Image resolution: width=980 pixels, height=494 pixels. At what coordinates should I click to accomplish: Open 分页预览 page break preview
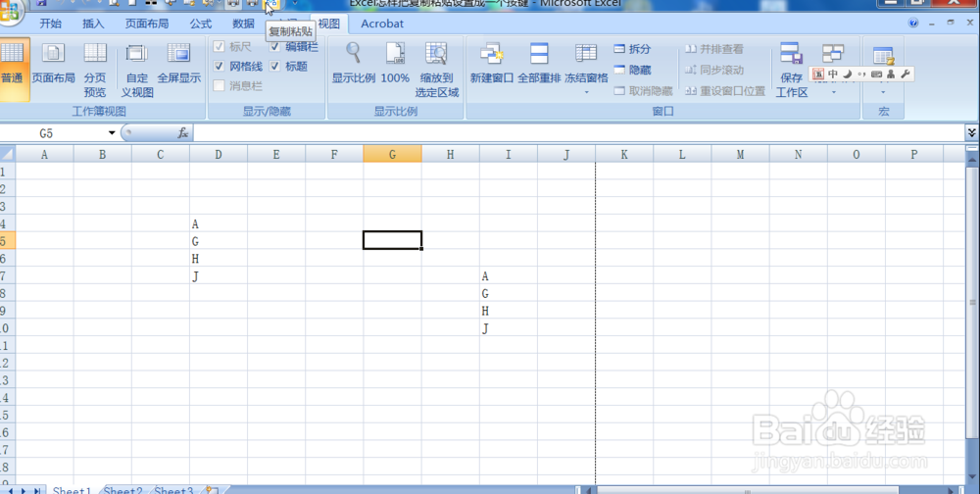tap(95, 69)
